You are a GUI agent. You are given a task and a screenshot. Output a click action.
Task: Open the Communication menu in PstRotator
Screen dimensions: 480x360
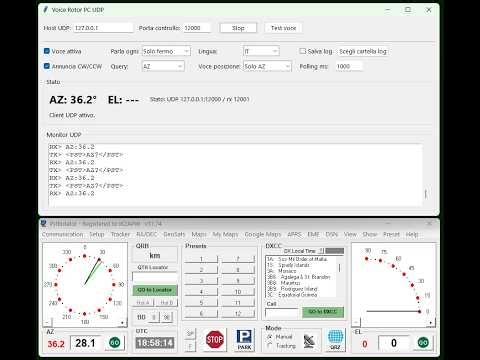(x=62, y=234)
